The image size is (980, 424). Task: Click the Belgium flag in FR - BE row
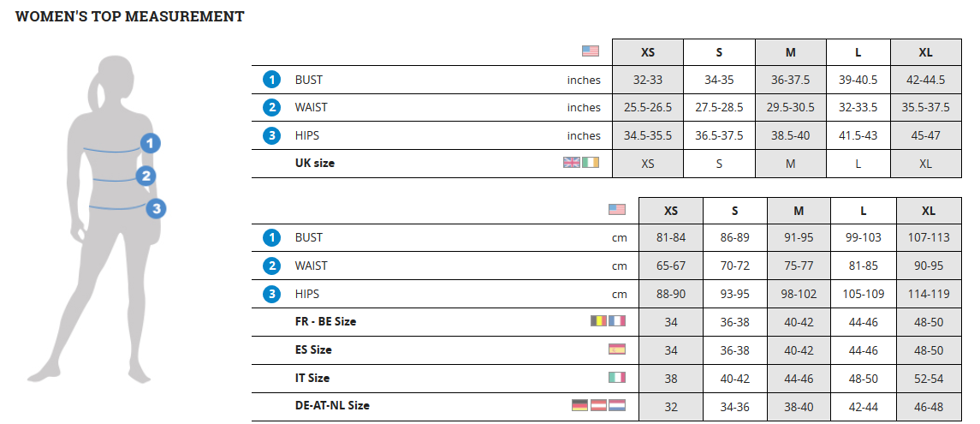click(x=599, y=321)
